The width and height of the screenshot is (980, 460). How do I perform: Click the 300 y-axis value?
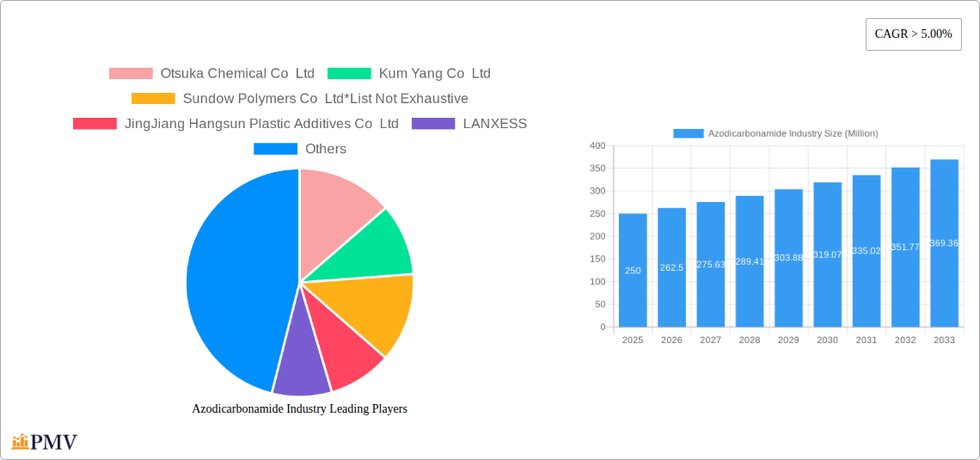pyautogui.click(x=597, y=191)
